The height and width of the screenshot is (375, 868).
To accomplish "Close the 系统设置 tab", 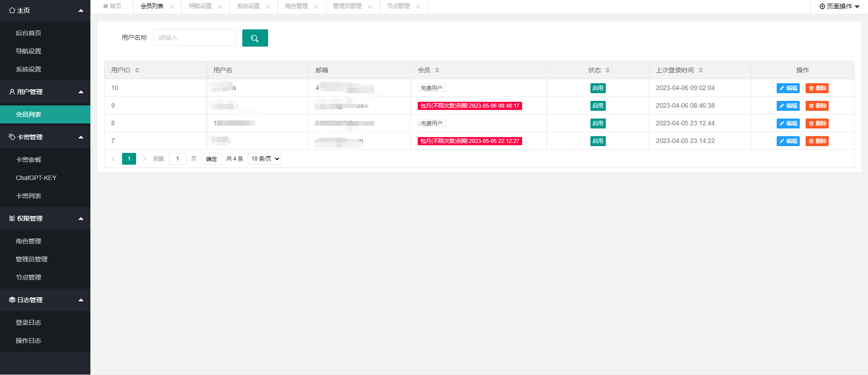I will pyautogui.click(x=268, y=6).
